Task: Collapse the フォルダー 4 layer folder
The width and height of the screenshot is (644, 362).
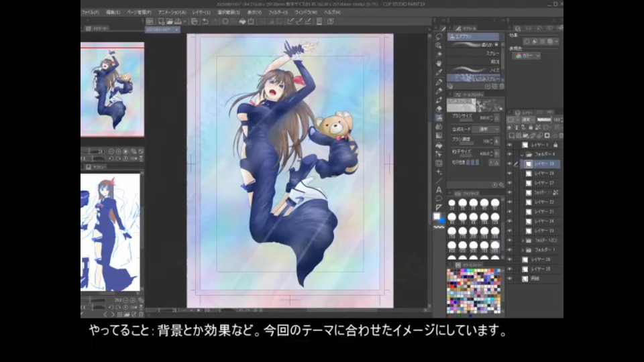Action: 523,154
